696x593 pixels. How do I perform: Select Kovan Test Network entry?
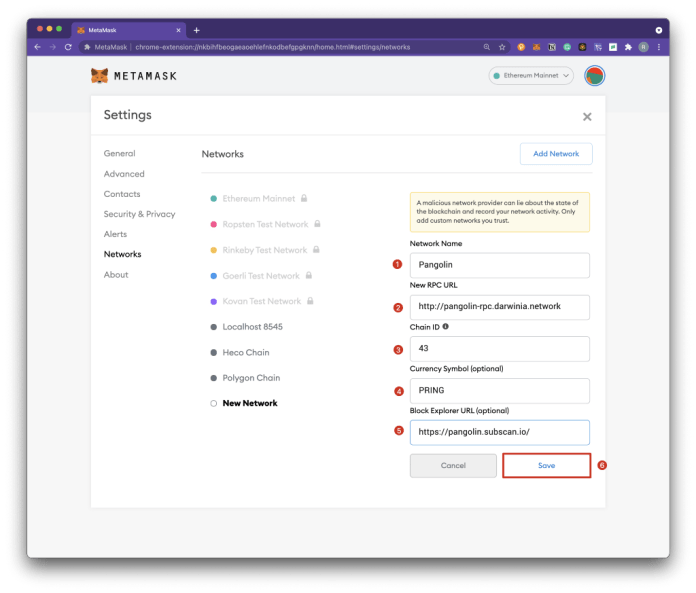point(261,301)
